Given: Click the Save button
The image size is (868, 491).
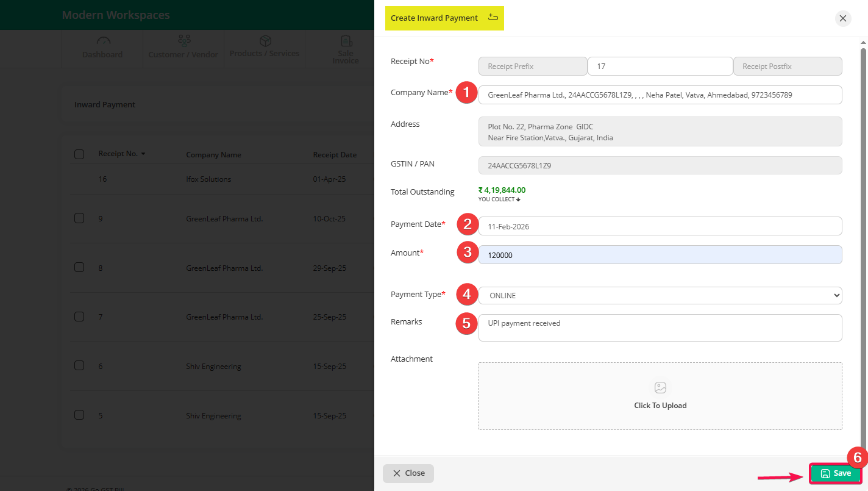Looking at the screenshot, I should pyautogui.click(x=835, y=473).
